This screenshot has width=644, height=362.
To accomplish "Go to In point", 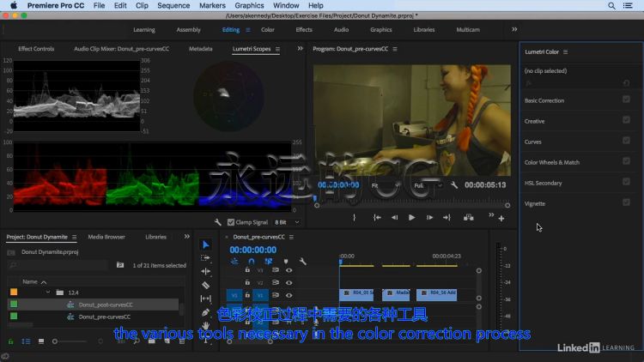I will pyautogui.click(x=377, y=218).
